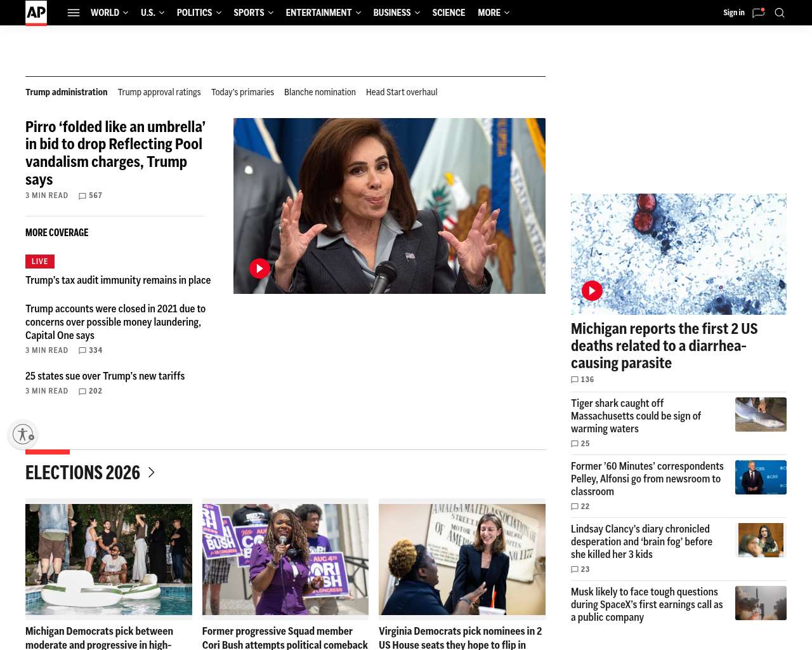Click the red LIVE badge
This screenshot has width=812, height=650.
[40, 262]
